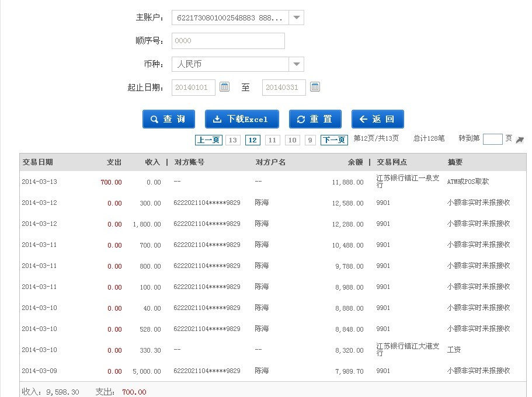Open the end date calendar picker
The width and height of the screenshot is (532, 397).
pyautogui.click(x=315, y=87)
